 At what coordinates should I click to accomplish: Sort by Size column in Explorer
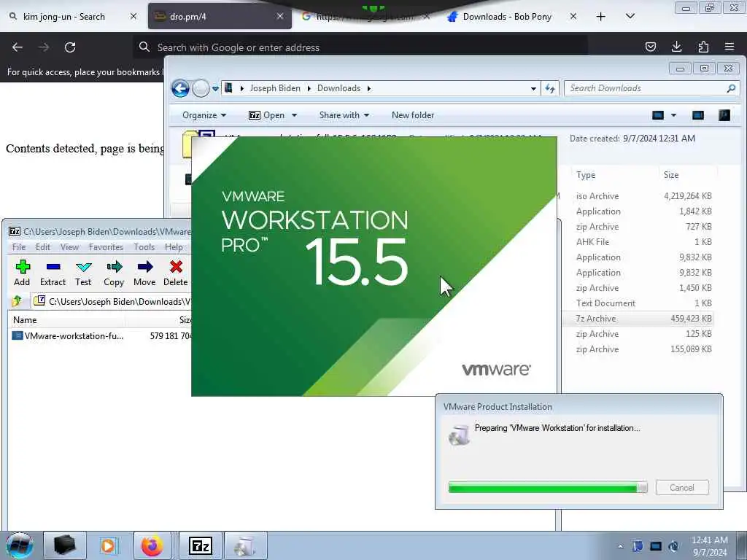click(671, 175)
